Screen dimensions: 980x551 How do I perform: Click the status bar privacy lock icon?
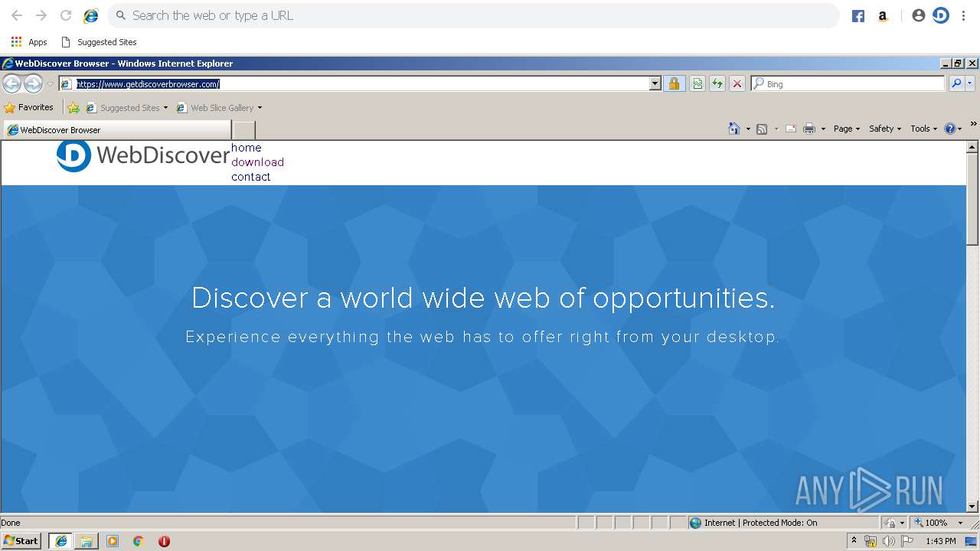tap(890, 523)
